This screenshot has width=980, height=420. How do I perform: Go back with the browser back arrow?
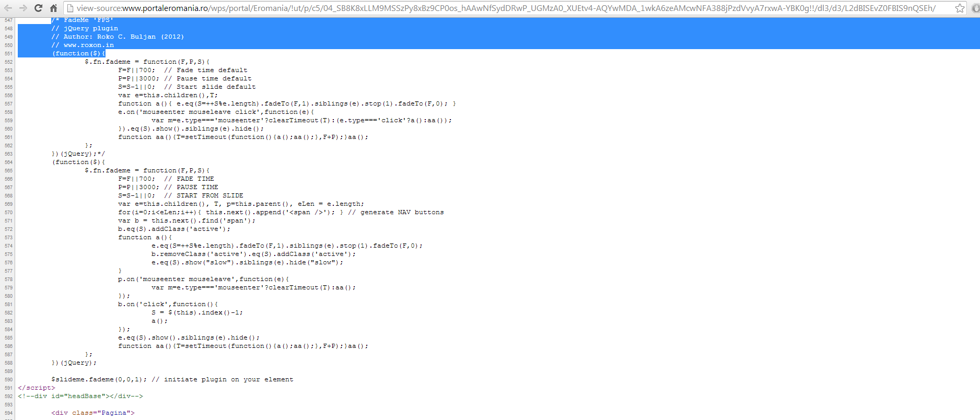[8, 8]
